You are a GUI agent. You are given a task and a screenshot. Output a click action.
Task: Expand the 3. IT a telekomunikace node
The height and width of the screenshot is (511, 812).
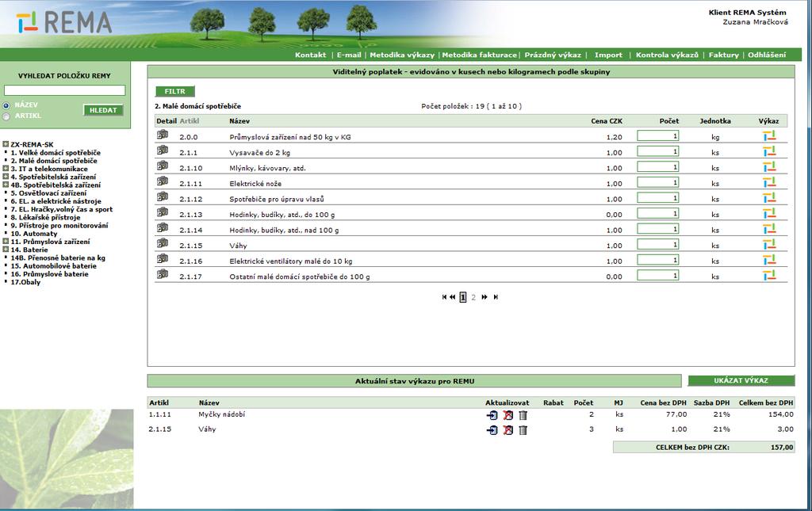point(6,169)
